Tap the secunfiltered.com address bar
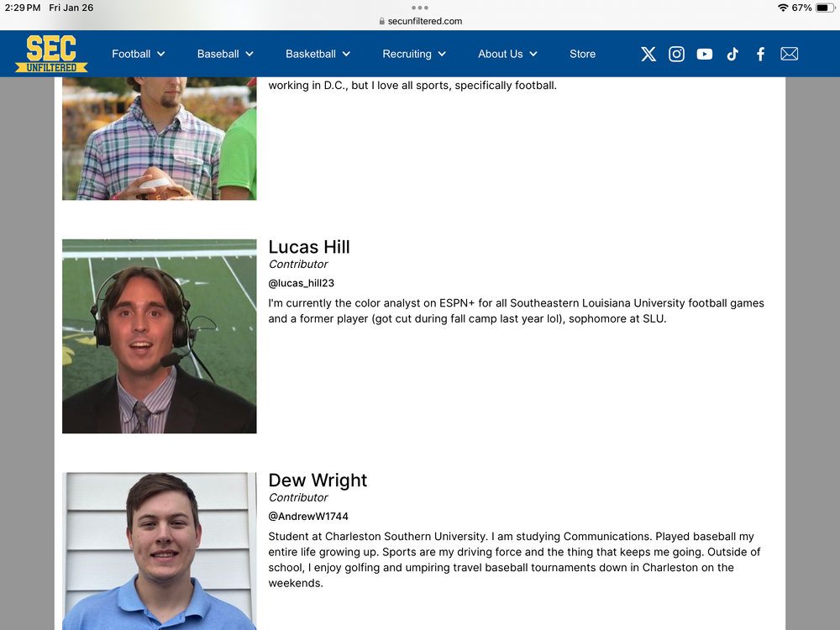 (x=424, y=22)
